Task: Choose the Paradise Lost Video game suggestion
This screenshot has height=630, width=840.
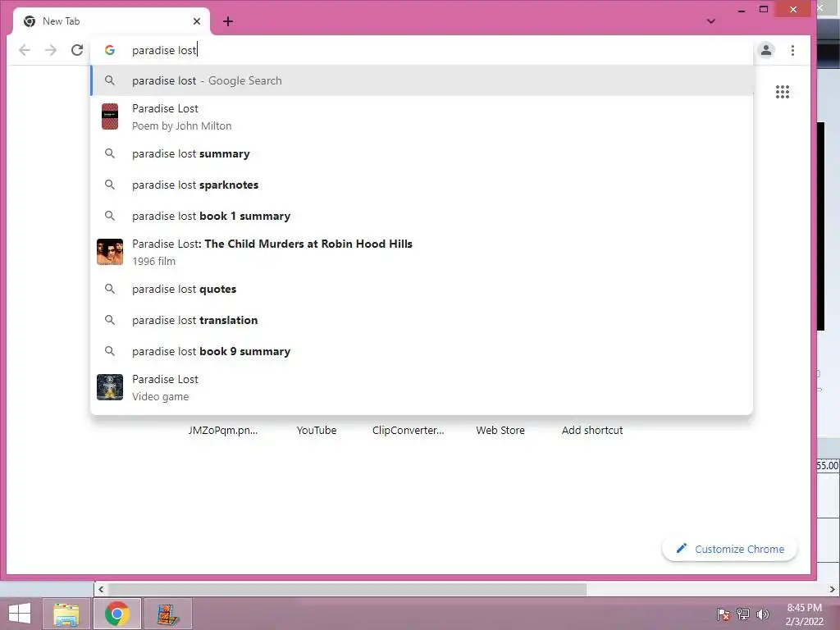Action: 422,387
